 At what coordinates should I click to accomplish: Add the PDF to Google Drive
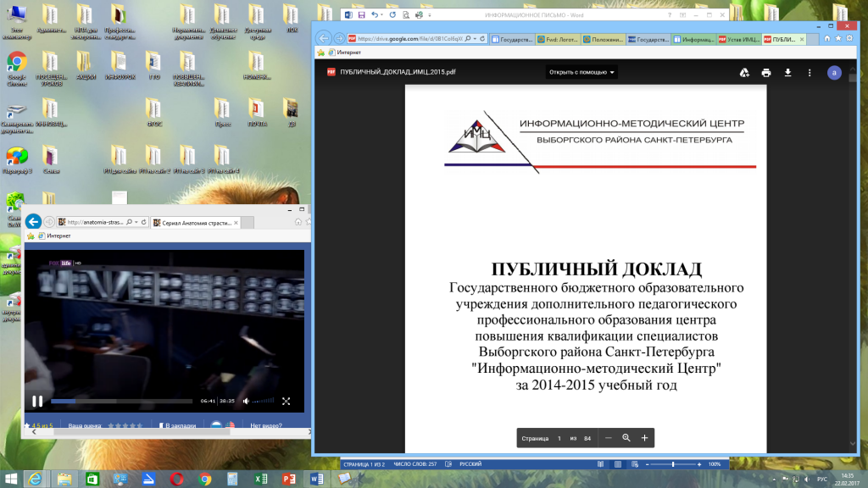(744, 73)
